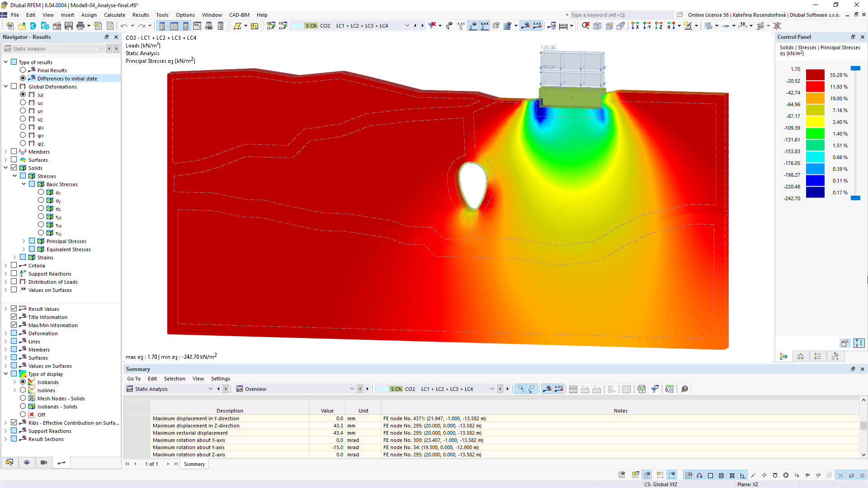Screen dimensions: 868x488
Task: Enable Result Values display option
Action: point(14,309)
